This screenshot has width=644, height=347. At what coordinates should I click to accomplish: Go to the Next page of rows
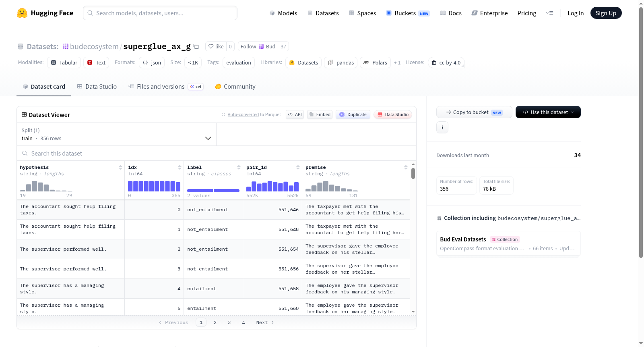tap(265, 322)
